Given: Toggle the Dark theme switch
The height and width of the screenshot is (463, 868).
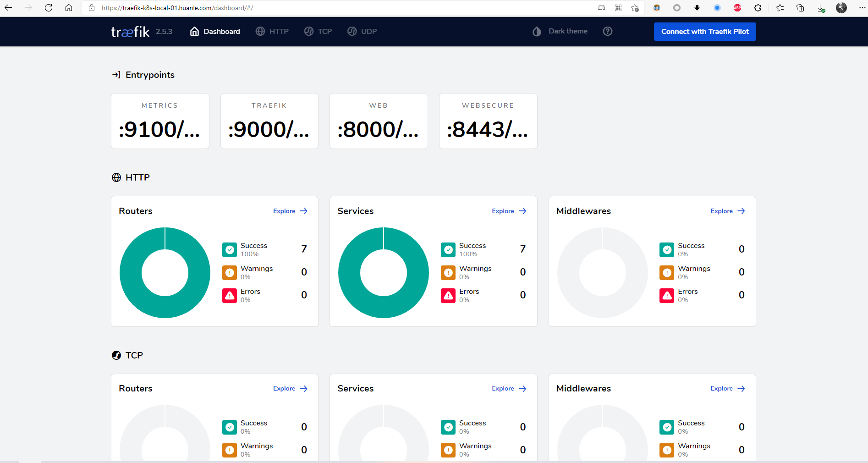Looking at the screenshot, I should (560, 31).
